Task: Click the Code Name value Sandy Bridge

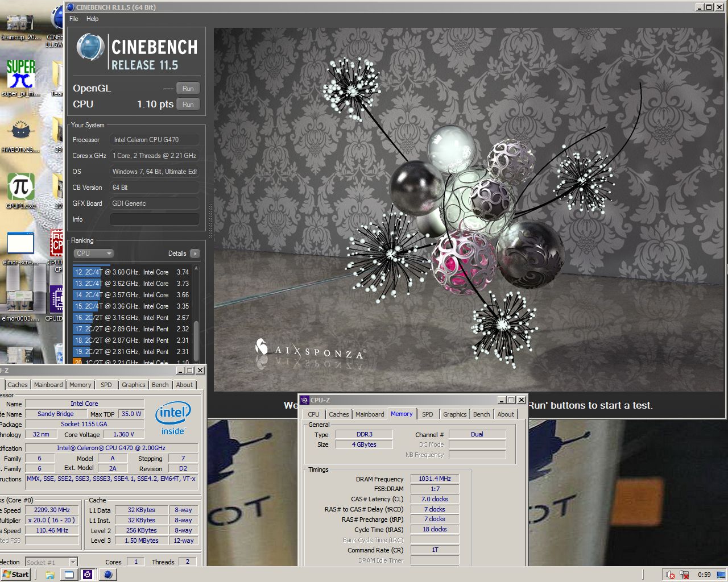Action: click(x=55, y=414)
